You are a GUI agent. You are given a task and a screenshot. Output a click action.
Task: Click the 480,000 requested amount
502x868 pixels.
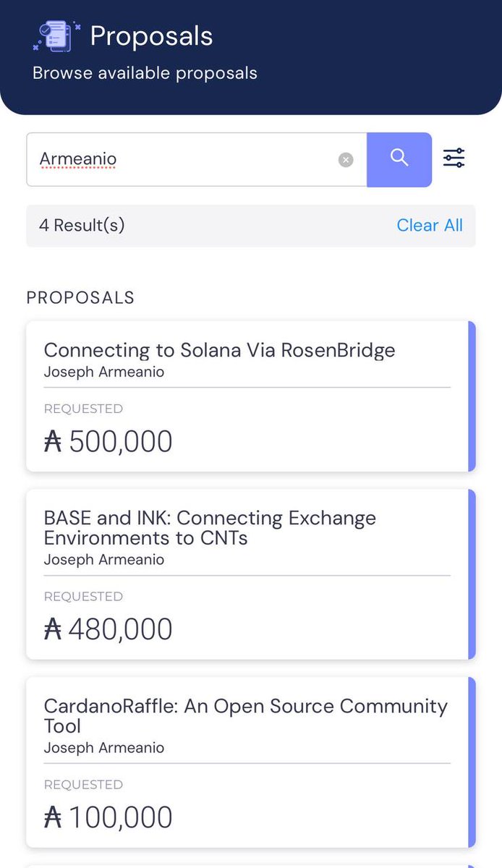[120, 630]
